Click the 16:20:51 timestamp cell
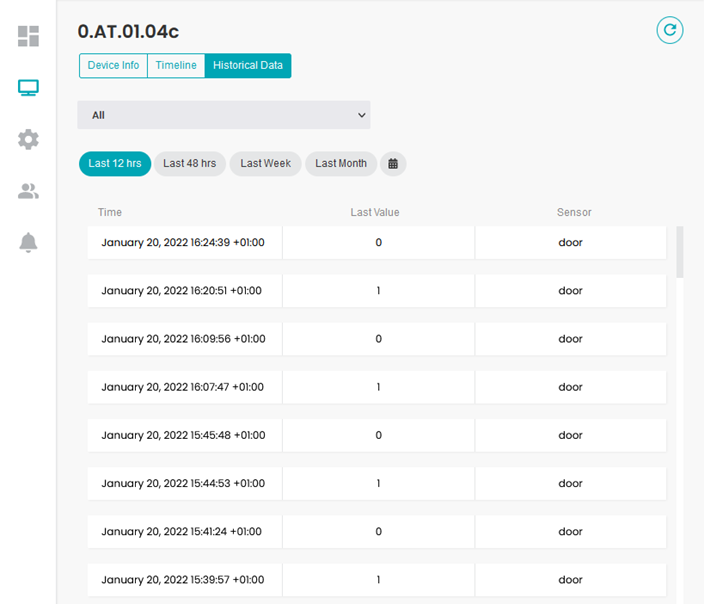The height and width of the screenshot is (604, 704). (185, 291)
